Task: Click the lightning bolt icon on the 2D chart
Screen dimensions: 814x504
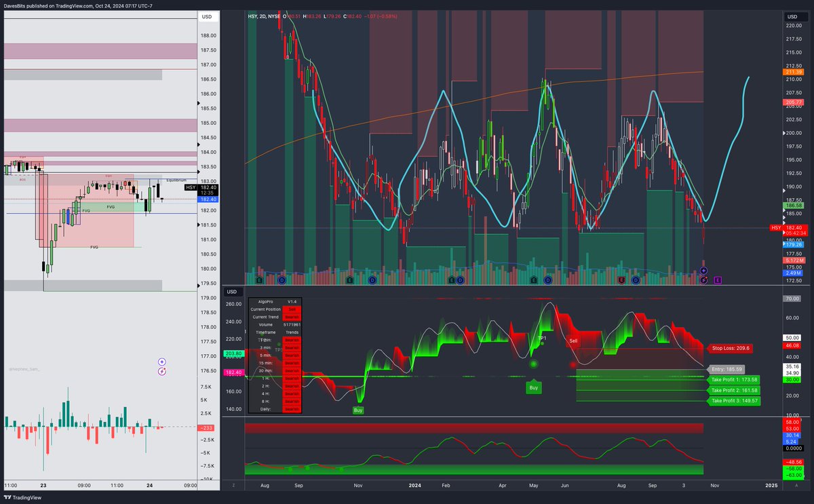Action: point(704,279)
